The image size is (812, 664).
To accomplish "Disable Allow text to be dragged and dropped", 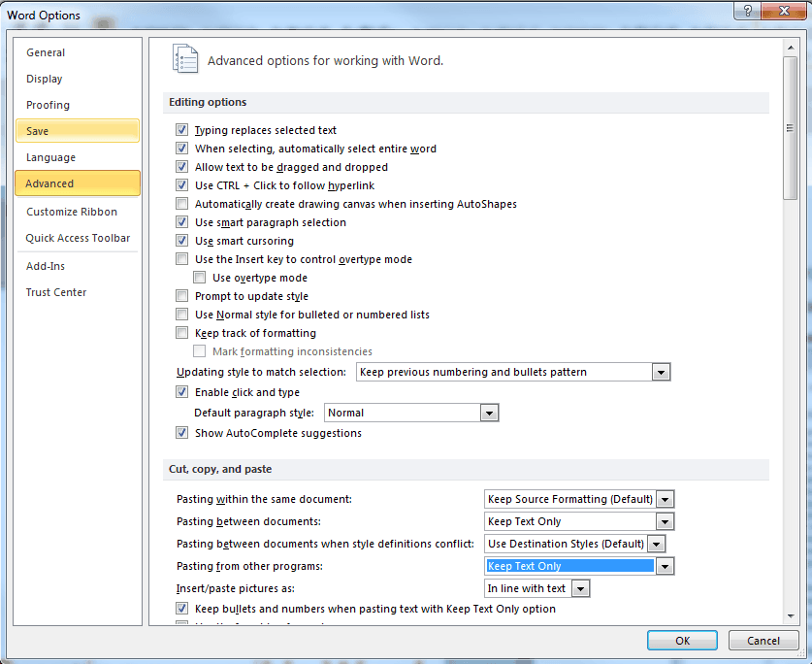I will click(x=181, y=166).
